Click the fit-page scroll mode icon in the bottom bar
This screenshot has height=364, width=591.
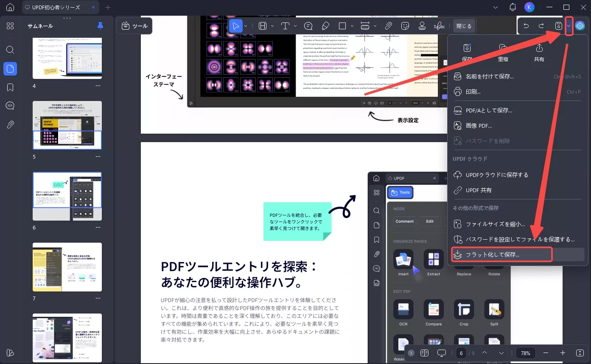[x=580, y=353]
